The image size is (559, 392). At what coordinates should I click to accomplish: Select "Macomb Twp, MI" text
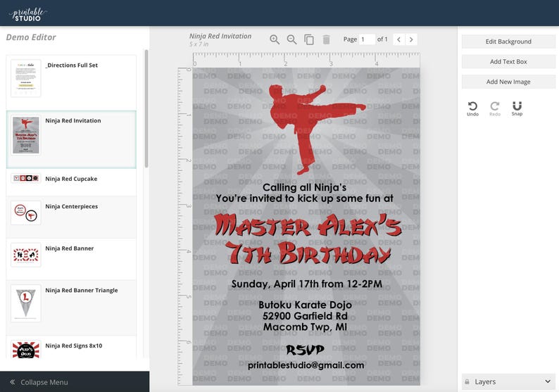tap(305, 327)
